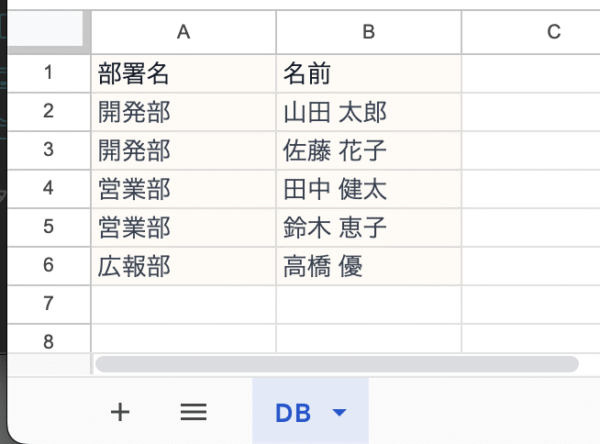
Task: Click the add new sheet plus icon
Action: (120, 411)
